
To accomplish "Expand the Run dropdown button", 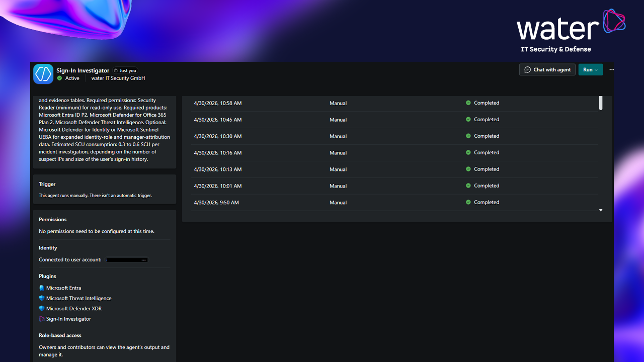I will (x=591, y=70).
